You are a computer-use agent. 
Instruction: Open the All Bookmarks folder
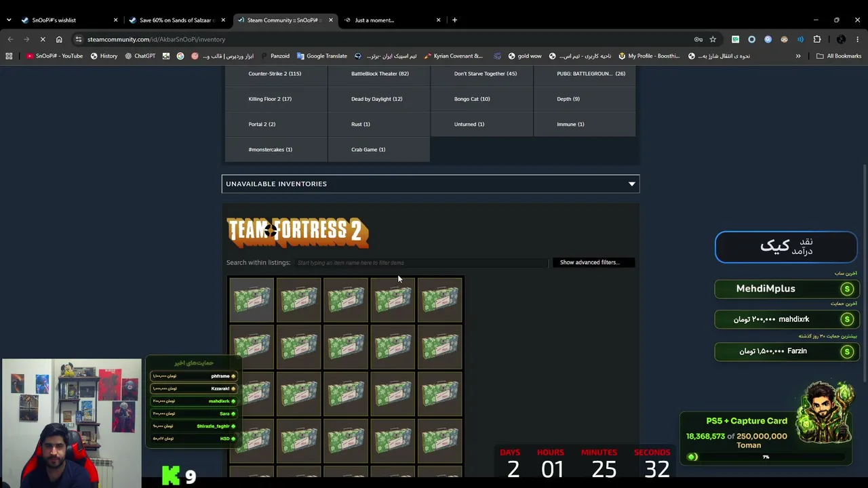[x=839, y=56]
